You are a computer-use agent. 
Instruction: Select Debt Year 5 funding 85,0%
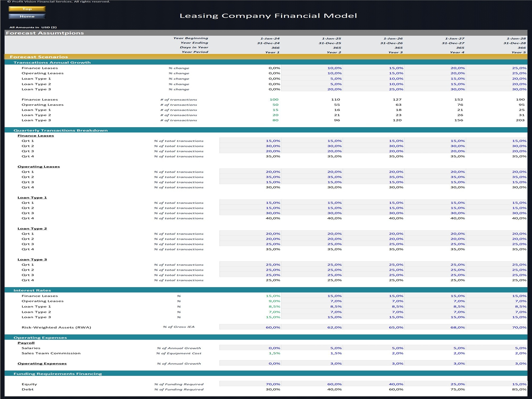(x=519, y=389)
